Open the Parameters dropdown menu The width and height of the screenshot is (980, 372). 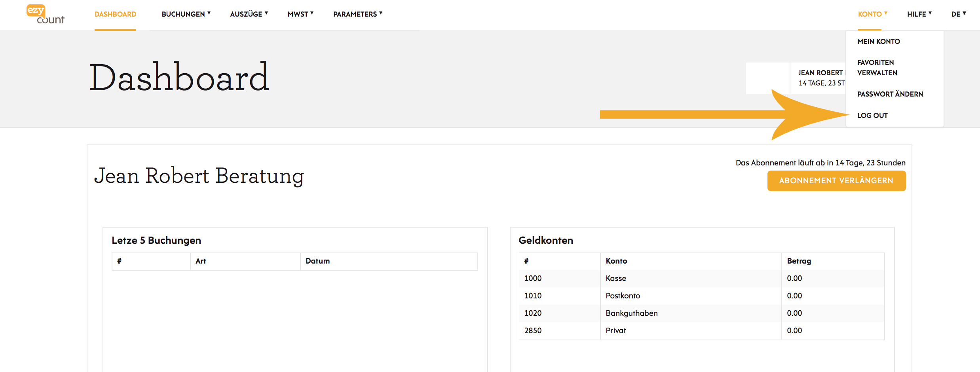click(x=358, y=14)
